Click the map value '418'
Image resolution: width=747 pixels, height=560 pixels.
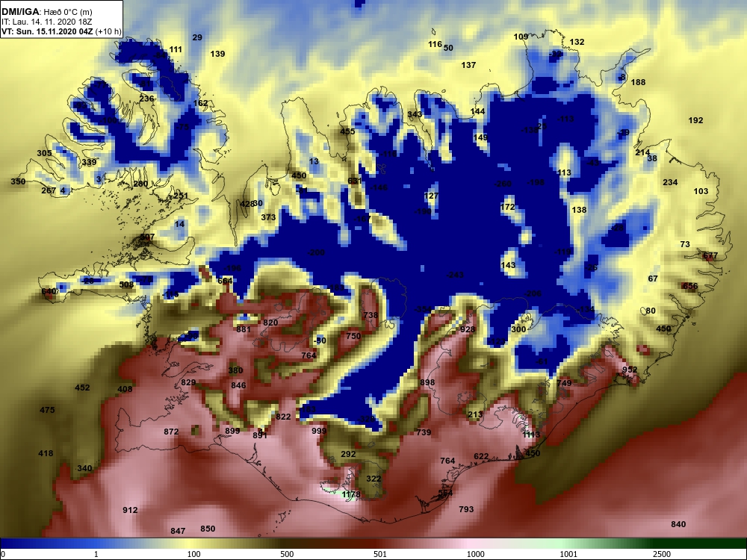[x=46, y=453]
